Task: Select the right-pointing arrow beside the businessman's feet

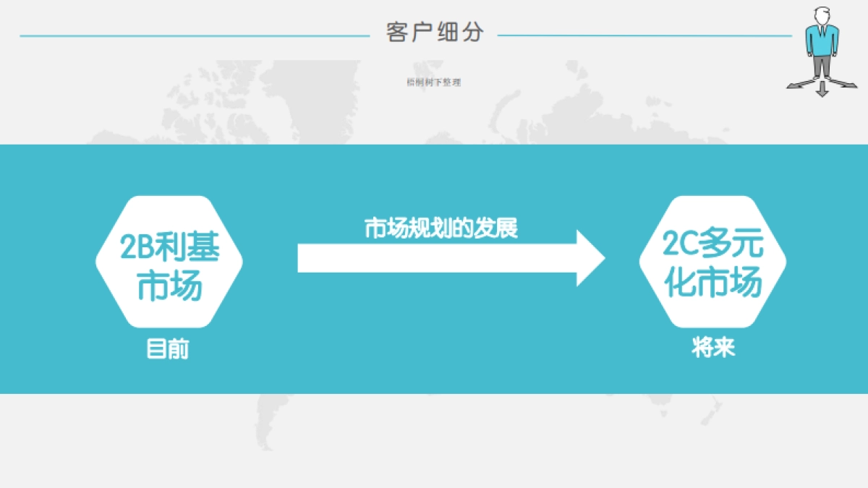Action: tap(849, 84)
